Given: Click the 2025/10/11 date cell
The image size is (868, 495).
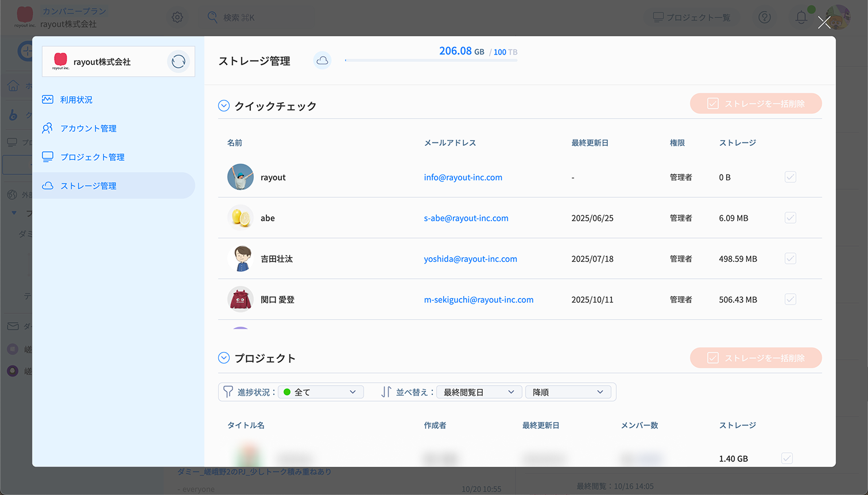Looking at the screenshot, I should click(x=592, y=300).
